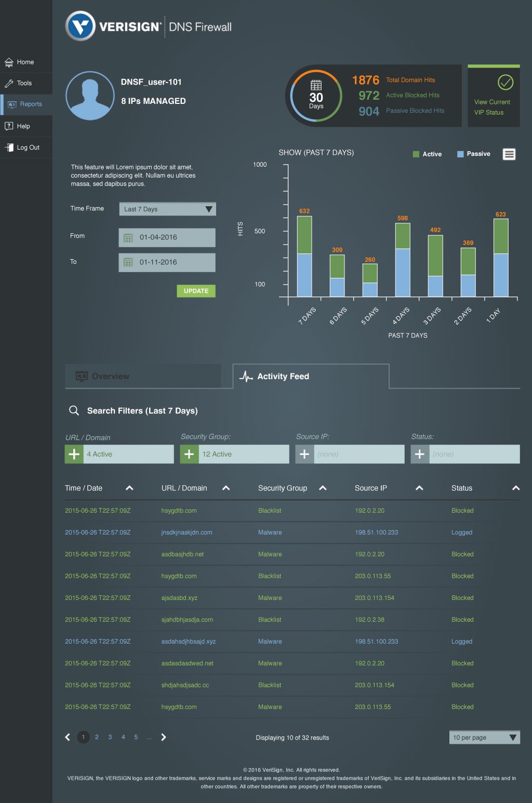
Task: Click the VIP status checkmark icon
Action: click(x=506, y=82)
